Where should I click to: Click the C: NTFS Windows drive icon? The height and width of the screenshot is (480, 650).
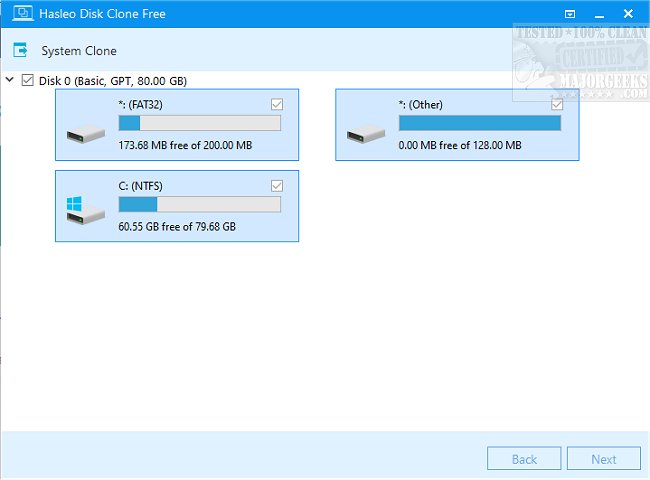[x=85, y=211]
